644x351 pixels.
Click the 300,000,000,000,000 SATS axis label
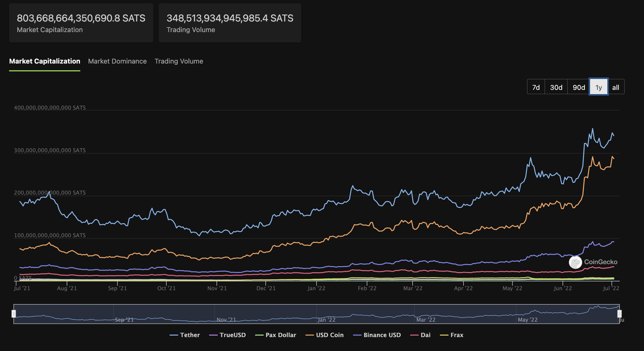[50, 150]
